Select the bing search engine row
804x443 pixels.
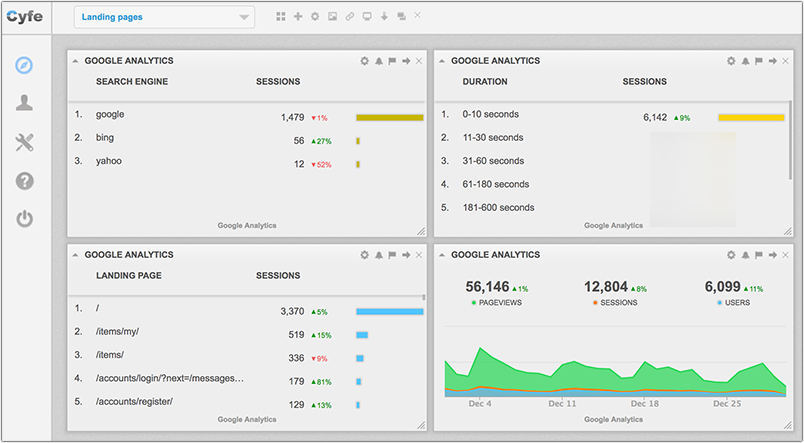(248, 139)
